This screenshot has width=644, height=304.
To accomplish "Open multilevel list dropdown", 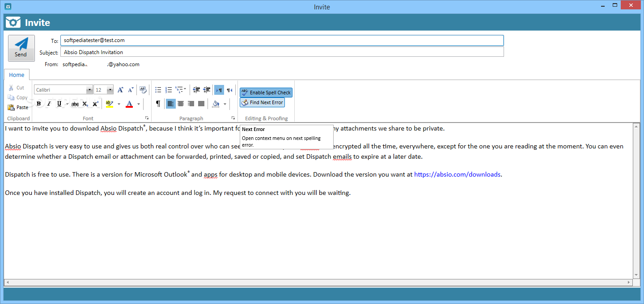I will tap(181, 90).
